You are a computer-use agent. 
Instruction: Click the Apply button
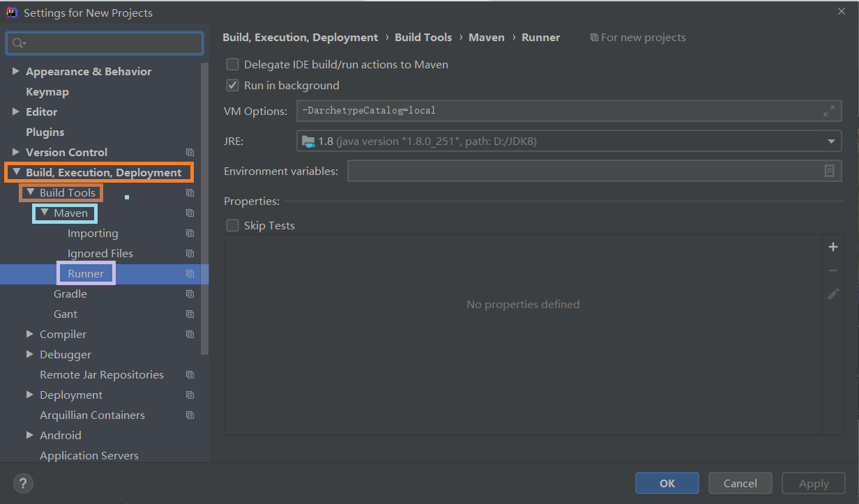tap(814, 483)
